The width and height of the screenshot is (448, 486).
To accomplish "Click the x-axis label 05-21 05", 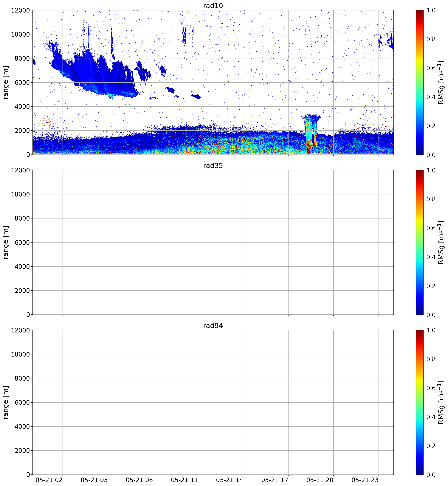I will [94, 480].
